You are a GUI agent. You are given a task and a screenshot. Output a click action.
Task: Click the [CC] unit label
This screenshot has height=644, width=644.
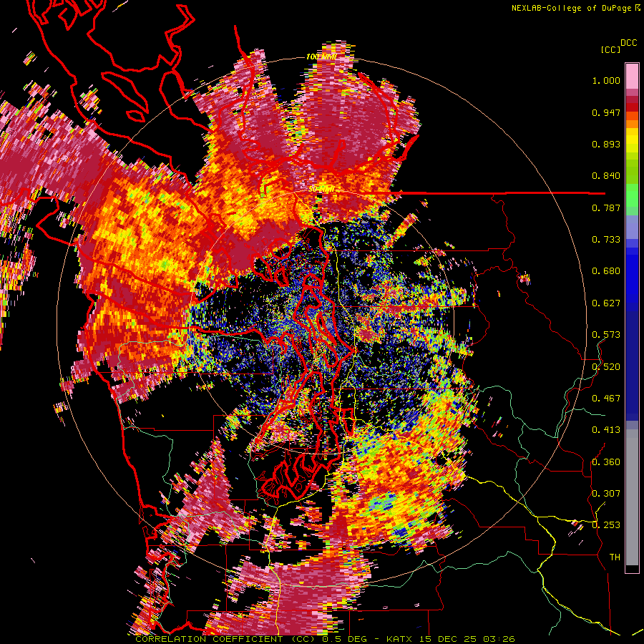(610, 49)
